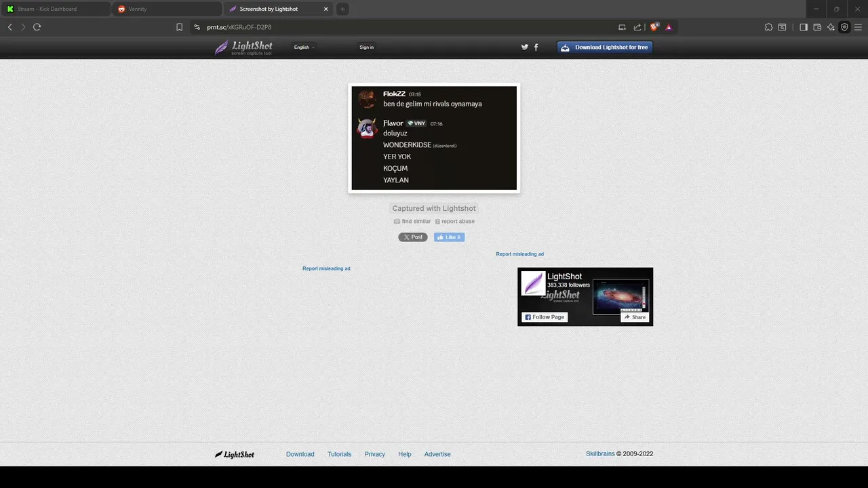The width and height of the screenshot is (868, 488).
Task: Switch to the Vennity tab
Action: [x=167, y=9]
